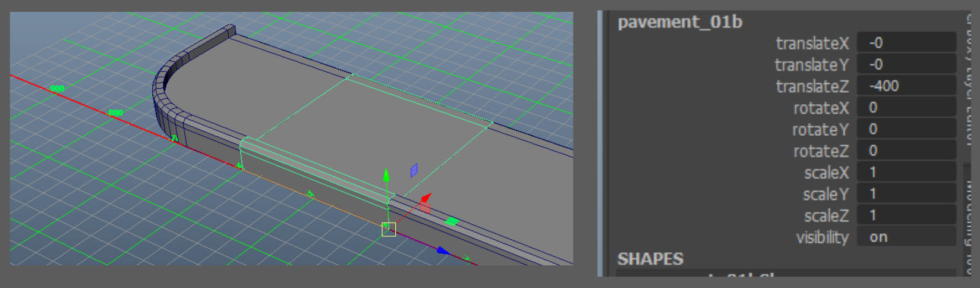
Task: Select the rotateX attribute label
Action: tap(821, 108)
